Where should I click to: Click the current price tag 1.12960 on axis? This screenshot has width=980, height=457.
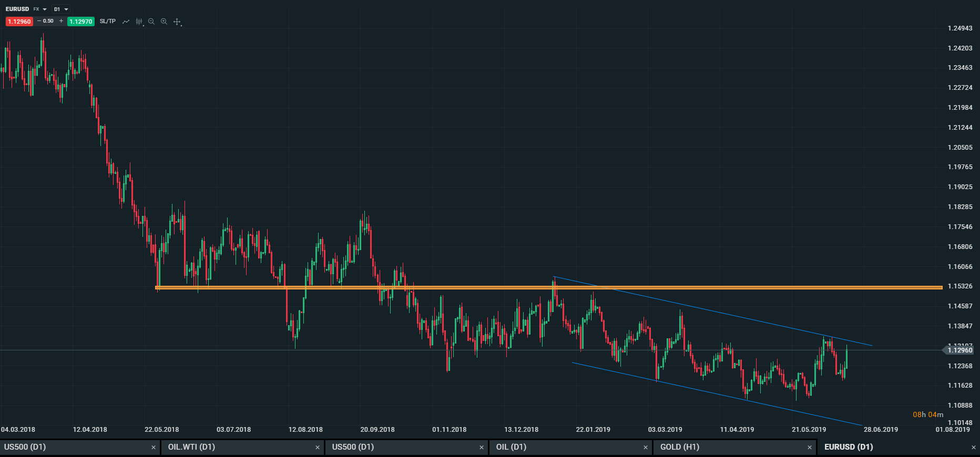(x=958, y=350)
